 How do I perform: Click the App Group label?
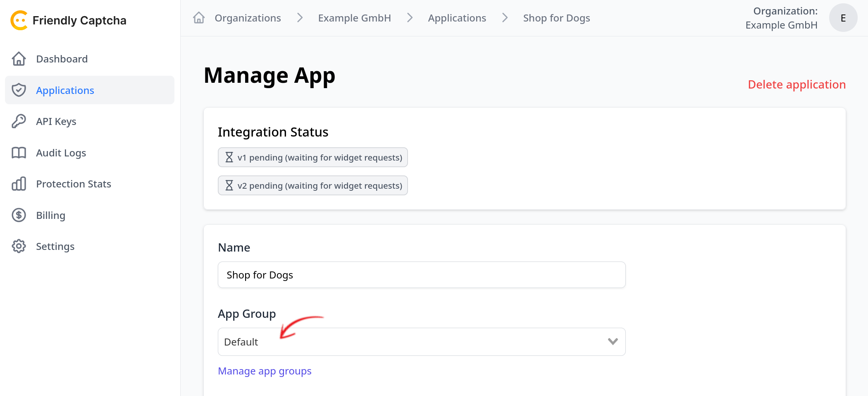pyautogui.click(x=247, y=314)
